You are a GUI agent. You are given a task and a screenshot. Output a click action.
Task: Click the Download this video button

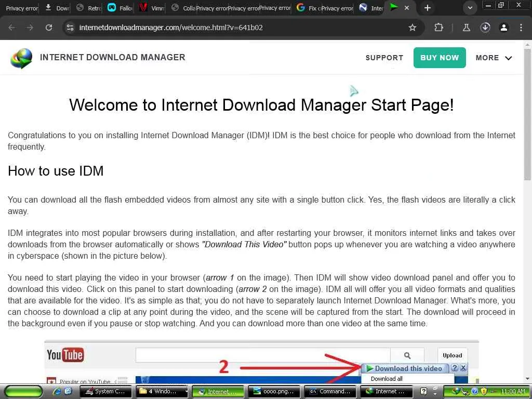[405, 368]
